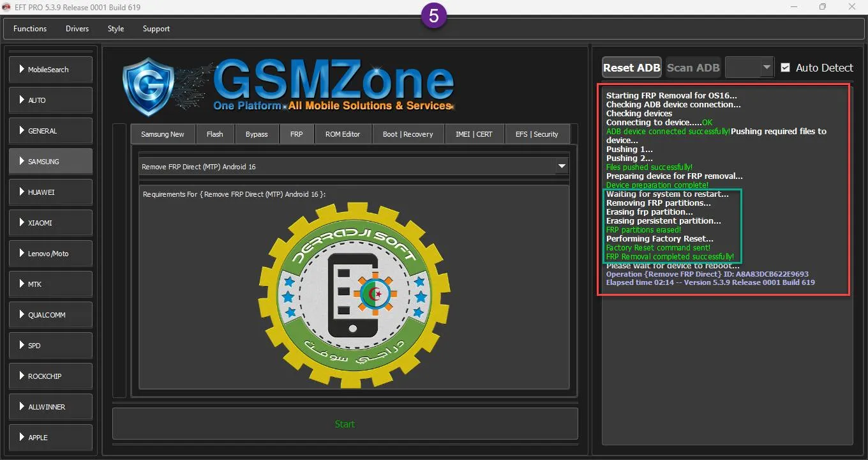Open the Remove FRP Direct operation dropdown
The width and height of the screenshot is (868, 460).
click(562, 166)
